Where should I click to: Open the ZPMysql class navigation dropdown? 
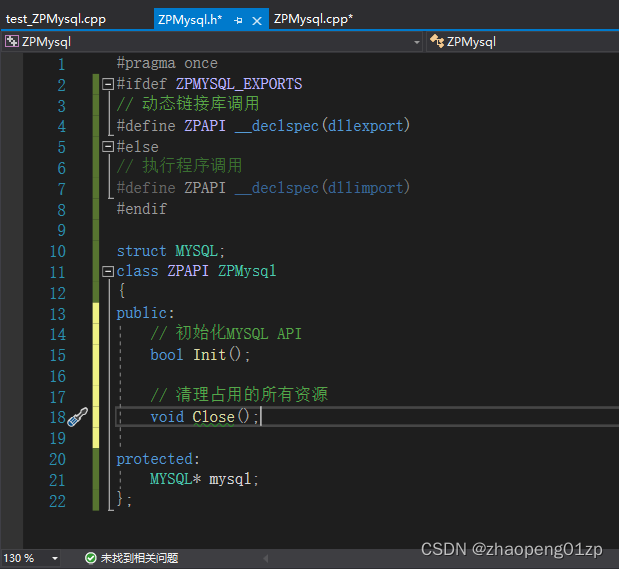coord(522,42)
